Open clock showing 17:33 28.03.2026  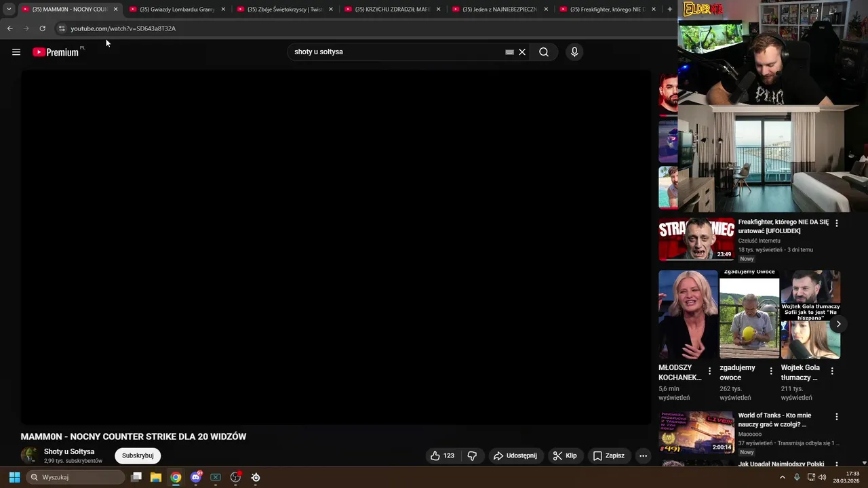[846, 477]
